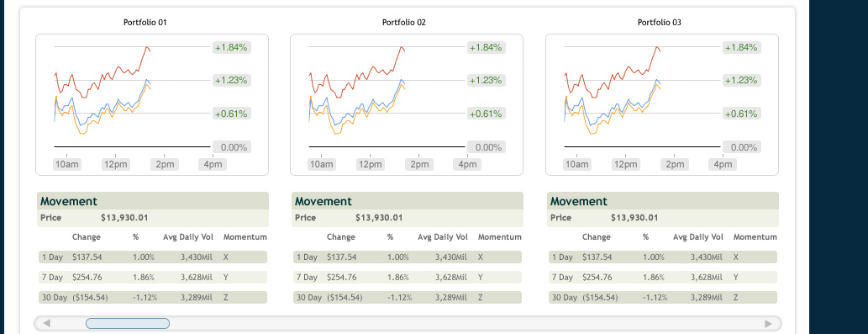The image size is (868, 334).
Task: Click the Momentum column header in Portfolio 01
Action: [x=245, y=237]
